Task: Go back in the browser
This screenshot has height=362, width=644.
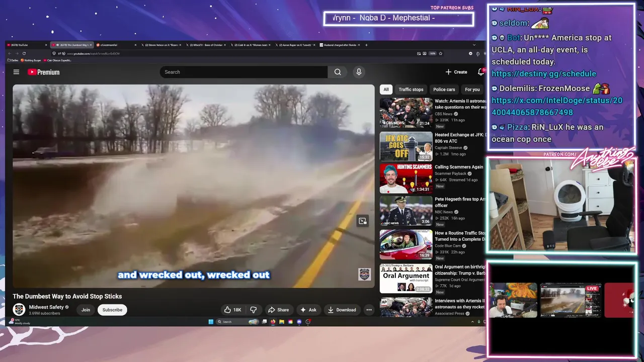Action: (x=10, y=53)
